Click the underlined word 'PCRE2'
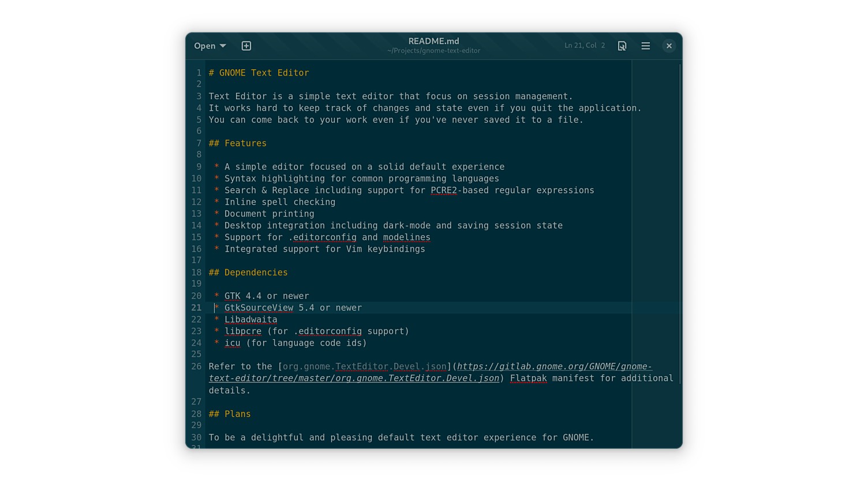The image size is (868, 488). coord(443,190)
